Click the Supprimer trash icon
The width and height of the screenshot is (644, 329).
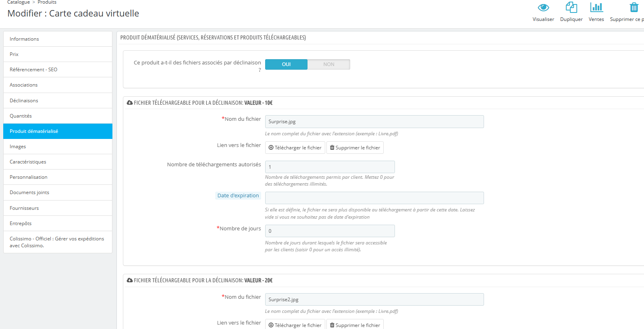point(634,8)
